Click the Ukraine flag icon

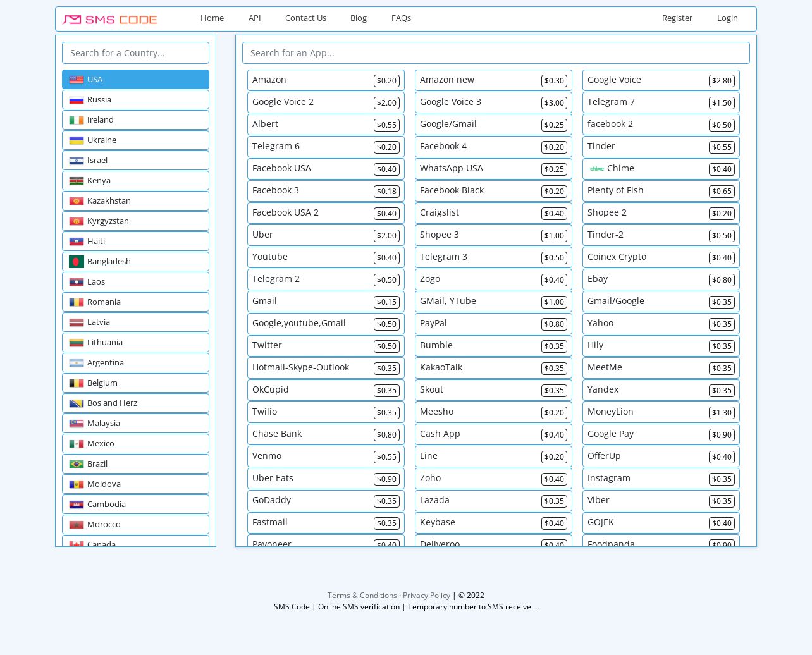77,140
